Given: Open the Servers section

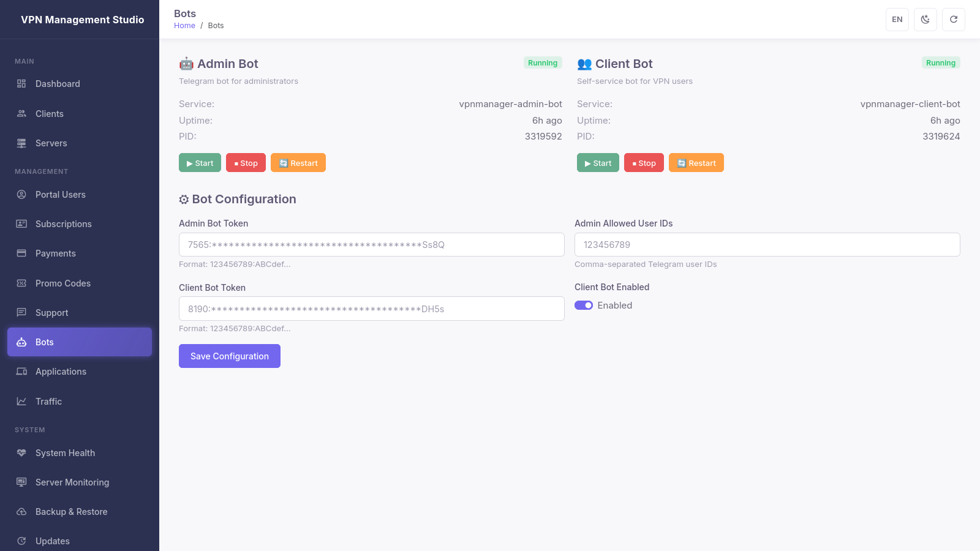Looking at the screenshot, I should [51, 143].
